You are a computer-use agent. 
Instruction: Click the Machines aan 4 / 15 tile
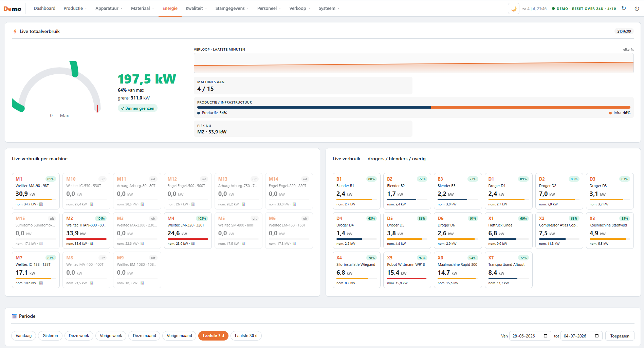point(303,86)
